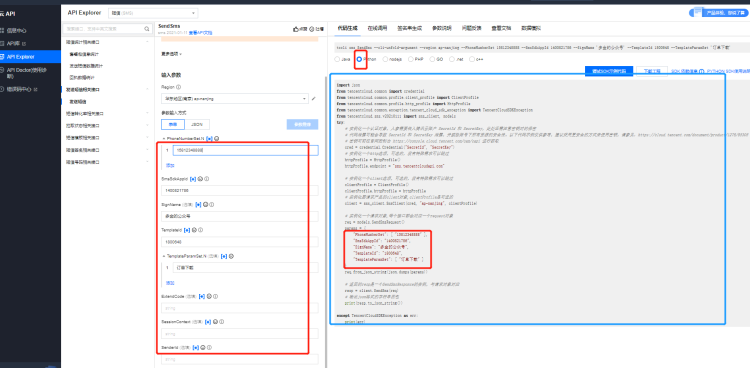Click [*] icon beside PhoneNumberSet.N
The image size is (750, 368).
tap(209, 138)
